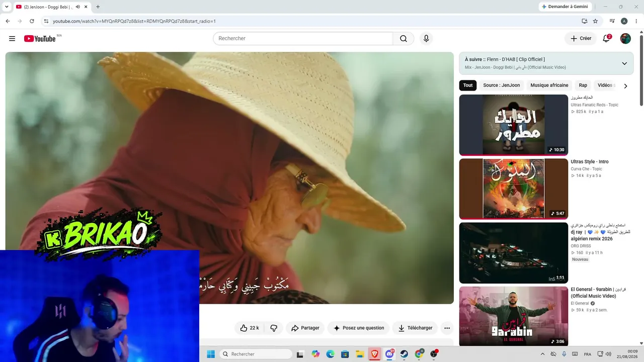Click Demander à Gemini button
Image resolution: width=644 pixels, height=362 pixels.
(x=565, y=7)
